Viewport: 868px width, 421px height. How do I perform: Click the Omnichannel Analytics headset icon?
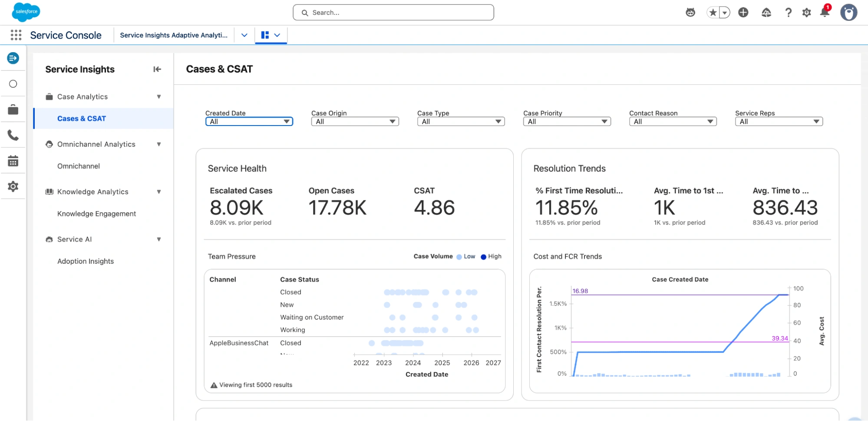point(50,144)
